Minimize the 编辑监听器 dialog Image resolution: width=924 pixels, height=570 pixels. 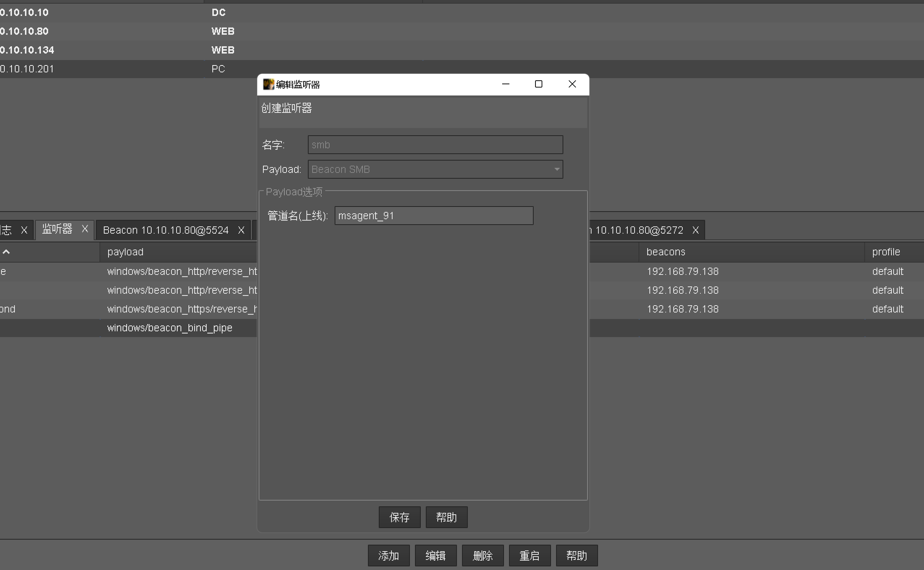tap(505, 84)
